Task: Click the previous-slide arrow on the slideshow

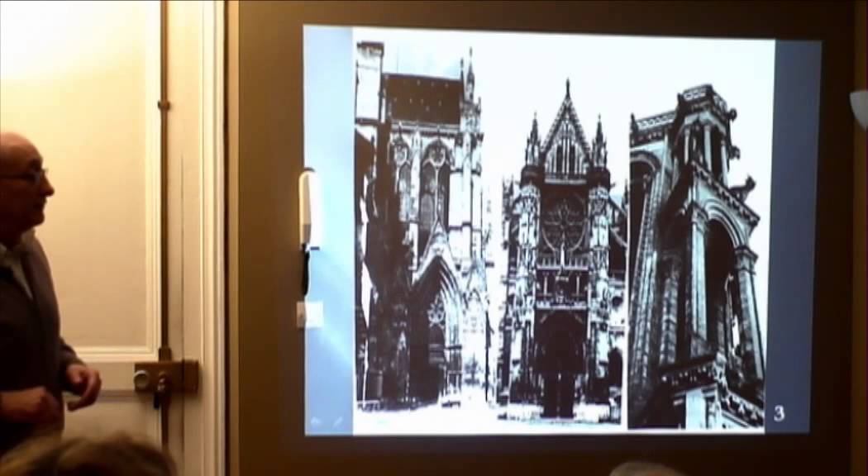Action: (316, 421)
